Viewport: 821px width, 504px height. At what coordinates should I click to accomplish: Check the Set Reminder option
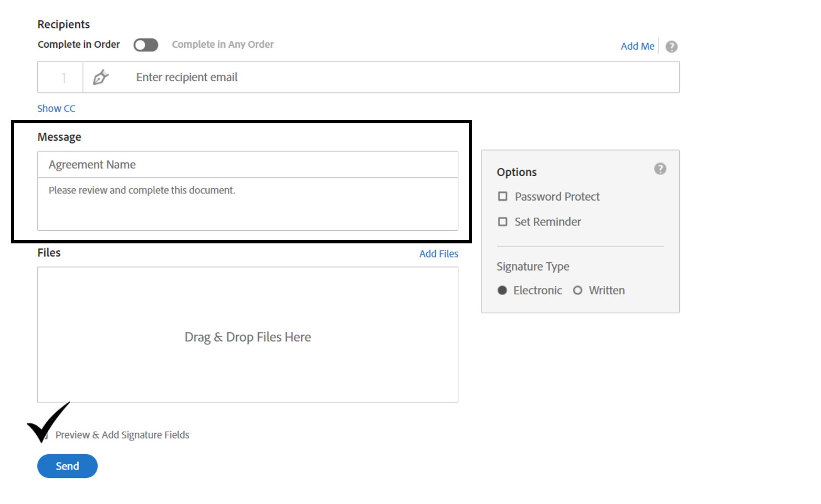pos(502,222)
